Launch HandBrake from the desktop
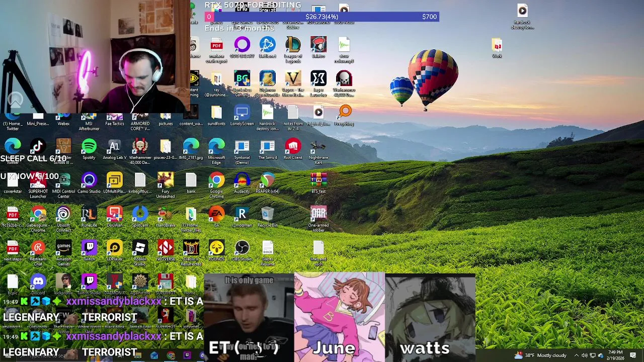This screenshot has width=644, height=362. (x=166, y=217)
